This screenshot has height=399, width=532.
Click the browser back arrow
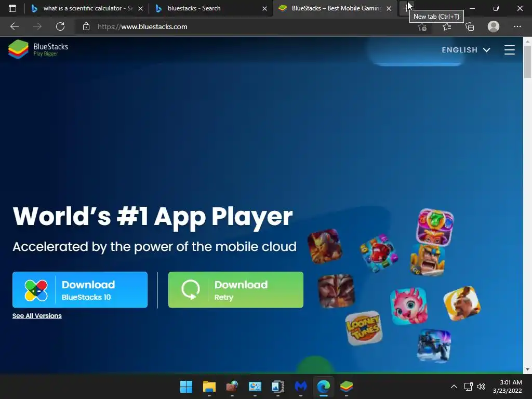pos(14,26)
